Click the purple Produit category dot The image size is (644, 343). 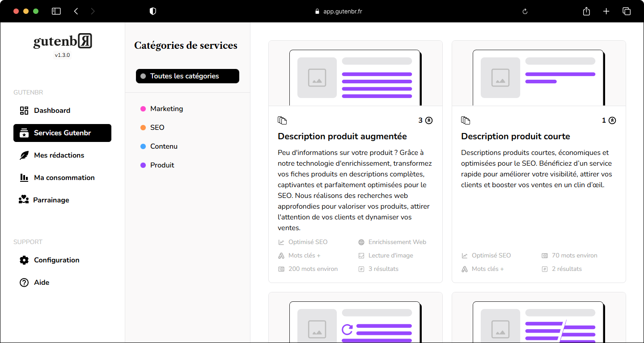click(143, 165)
